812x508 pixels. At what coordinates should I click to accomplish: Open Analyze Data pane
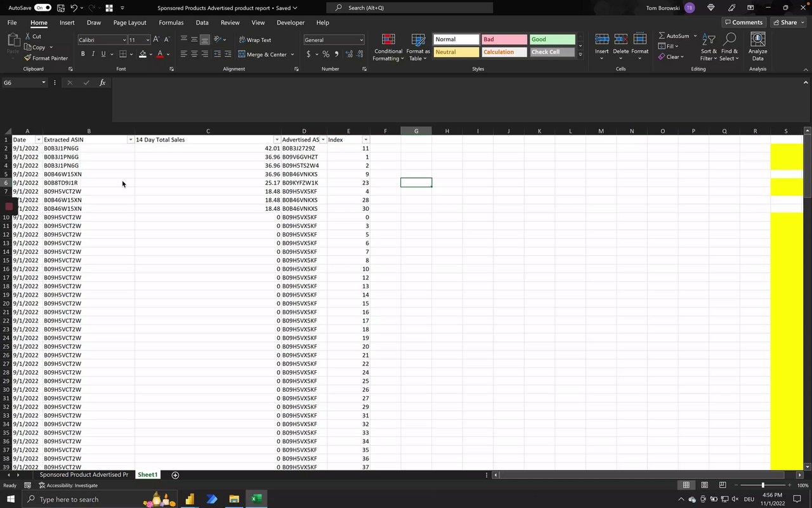[x=757, y=47]
